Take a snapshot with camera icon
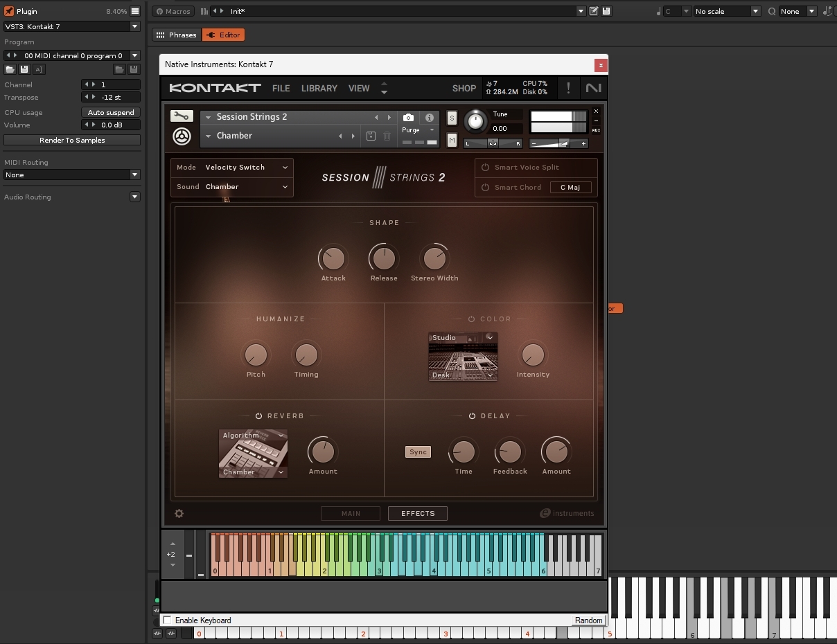Viewport: 837px width, 644px height. pyautogui.click(x=409, y=118)
